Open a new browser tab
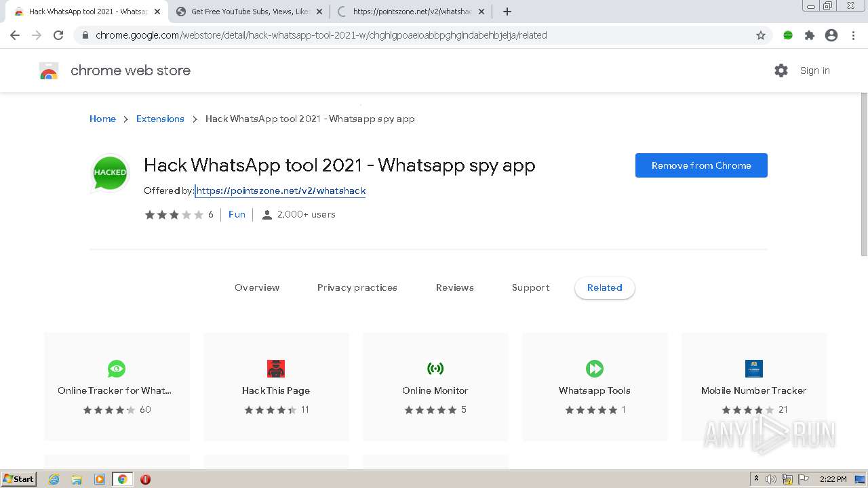The height and width of the screenshot is (488, 868). click(507, 12)
